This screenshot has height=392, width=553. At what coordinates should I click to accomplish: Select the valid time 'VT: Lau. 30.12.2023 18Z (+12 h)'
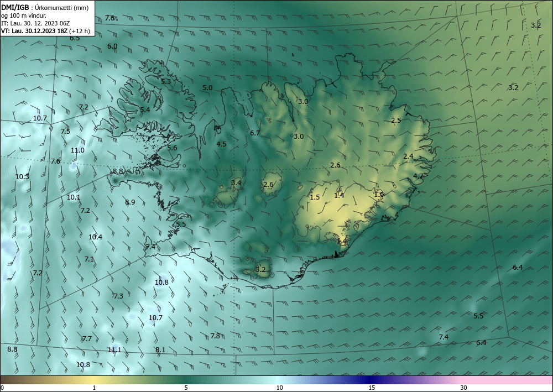pos(45,31)
